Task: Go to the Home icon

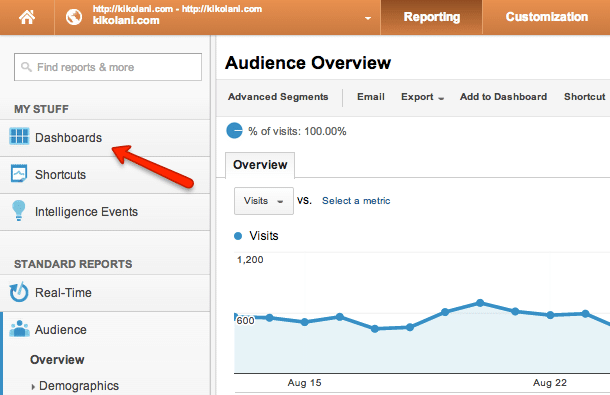Action: pyautogui.click(x=27, y=17)
